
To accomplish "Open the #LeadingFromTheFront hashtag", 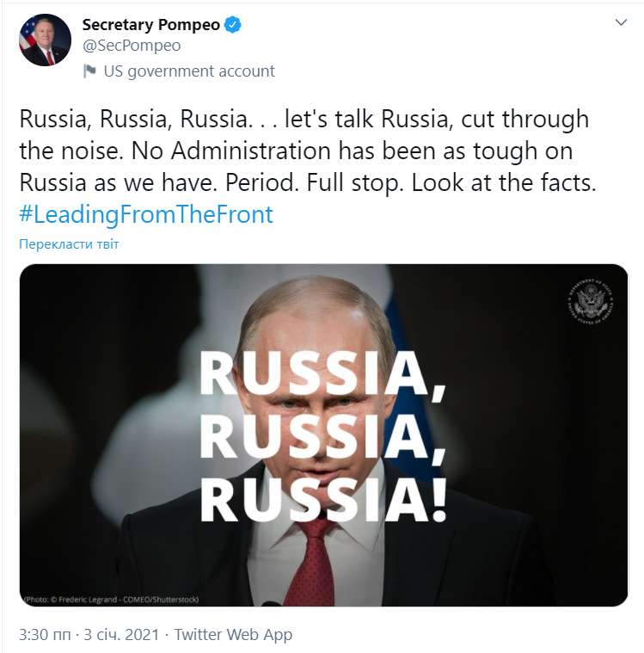I will pyautogui.click(x=145, y=214).
